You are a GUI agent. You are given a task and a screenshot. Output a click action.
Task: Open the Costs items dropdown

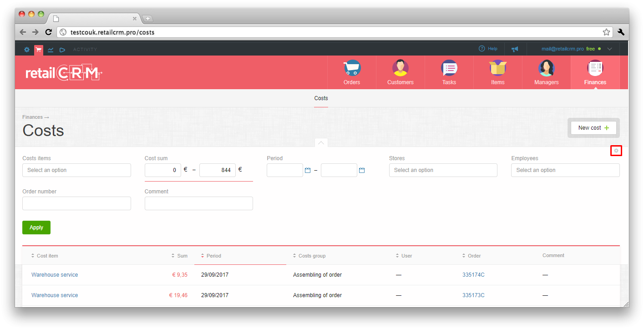(x=76, y=170)
